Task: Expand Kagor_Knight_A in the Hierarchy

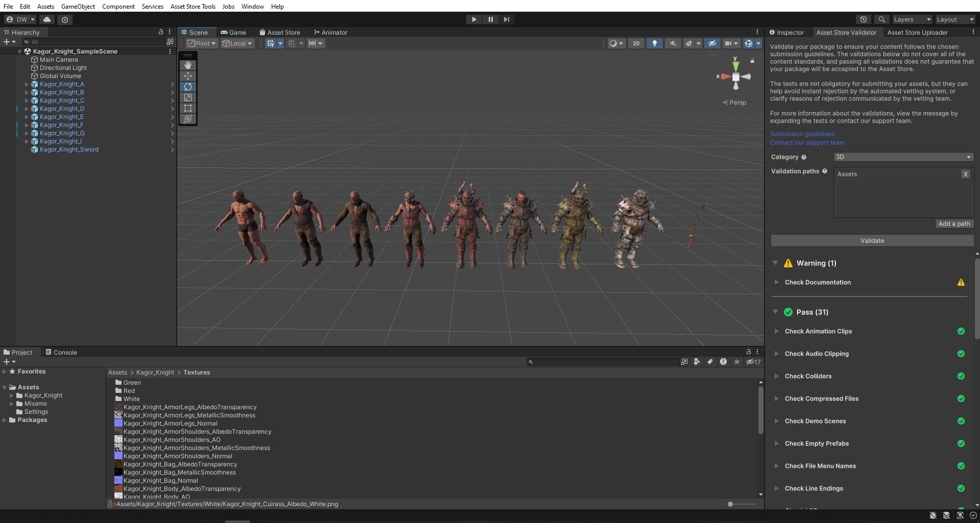Action: pyautogui.click(x=27, y=84)
